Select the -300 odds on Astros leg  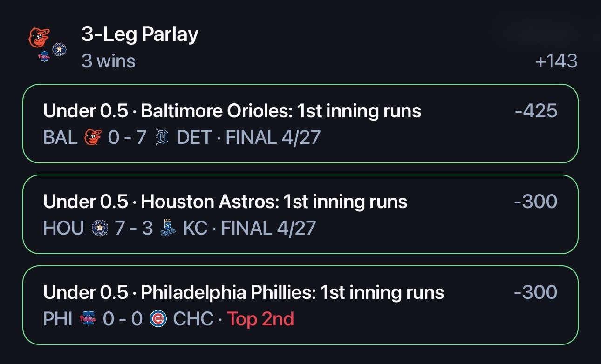536,202
